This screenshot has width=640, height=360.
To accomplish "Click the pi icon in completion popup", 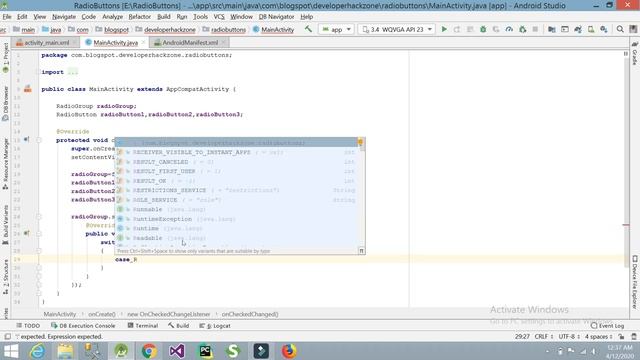I will coord(361,251).
